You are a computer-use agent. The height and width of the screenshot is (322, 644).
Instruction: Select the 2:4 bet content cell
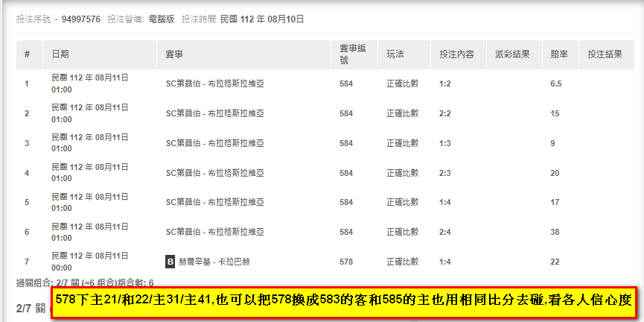tap(444, 232)
